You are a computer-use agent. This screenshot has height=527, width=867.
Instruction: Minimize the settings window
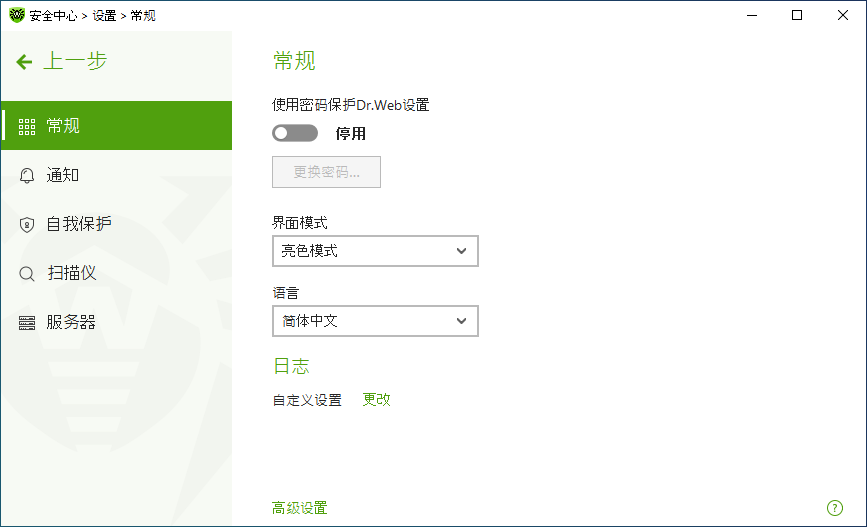click(751, 15)
